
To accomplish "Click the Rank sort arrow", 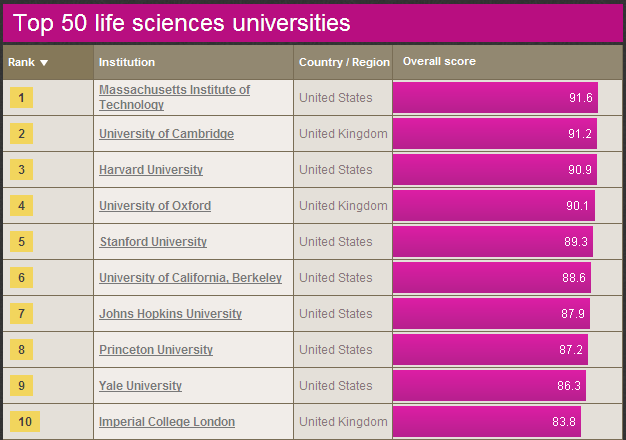I will tap(44, 63).
